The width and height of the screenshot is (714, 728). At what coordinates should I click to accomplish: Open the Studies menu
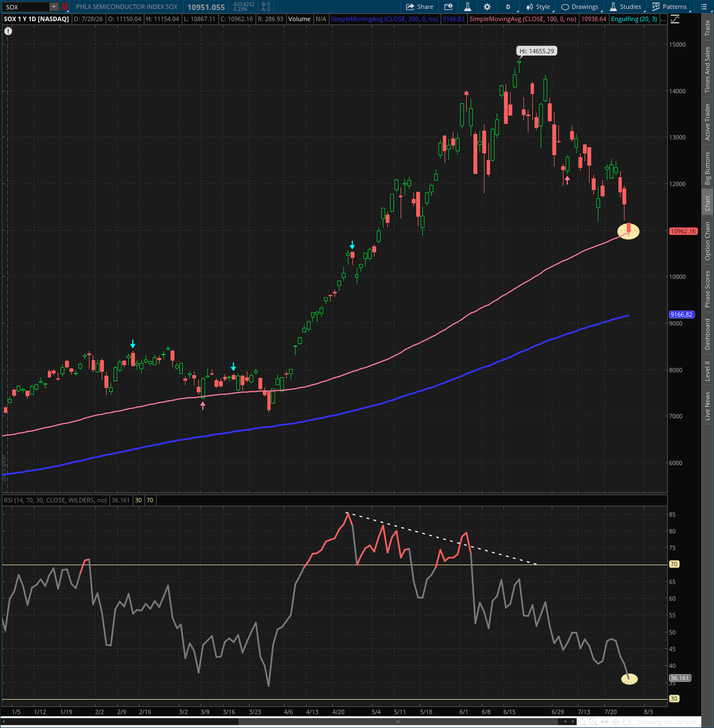(x=625, y=7)
